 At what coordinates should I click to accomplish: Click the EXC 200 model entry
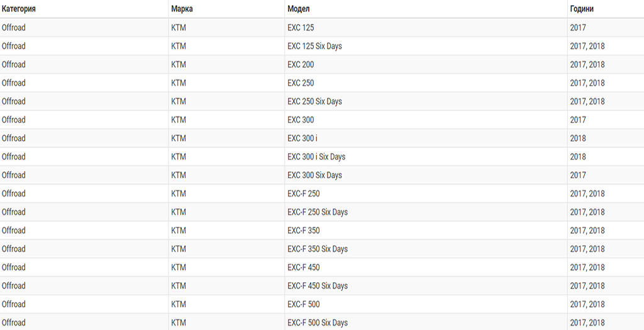[x=301, y=65]
